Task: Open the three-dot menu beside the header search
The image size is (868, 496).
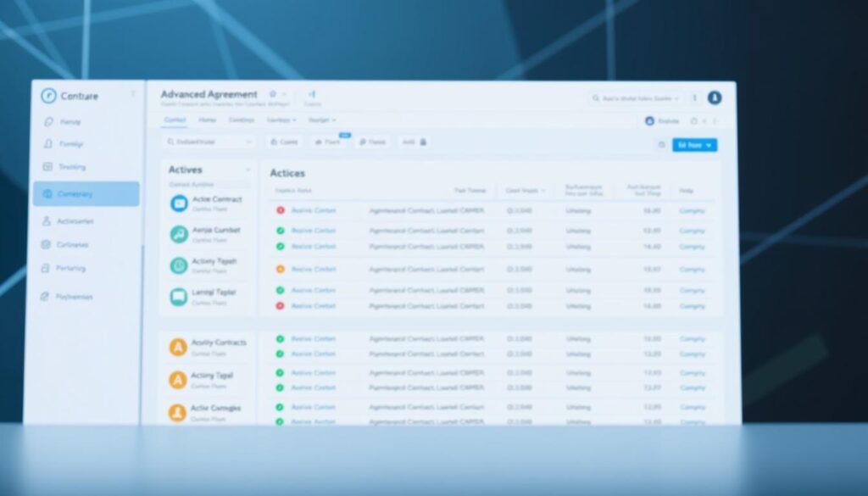Action: point(695,98)
